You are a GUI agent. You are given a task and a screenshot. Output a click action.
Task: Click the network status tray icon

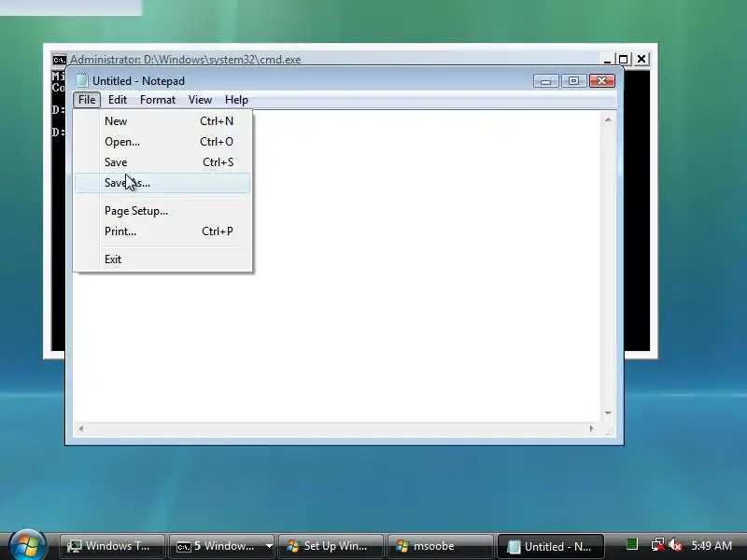[x=657, y=545]
